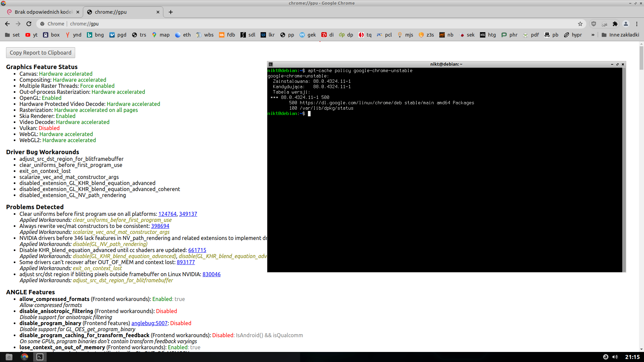Click Copy Report to Clipboard button

coord(41,53)
